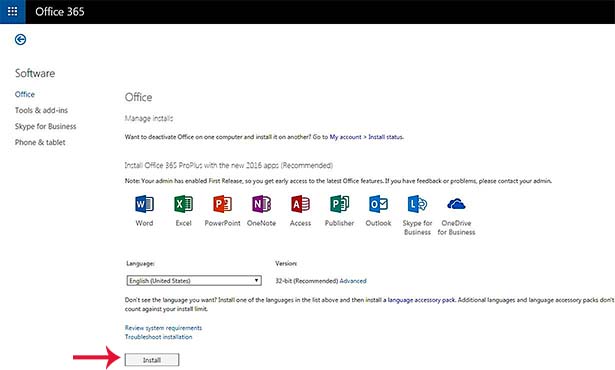Open Phone & tablet in sidebar

pos(40,142)
